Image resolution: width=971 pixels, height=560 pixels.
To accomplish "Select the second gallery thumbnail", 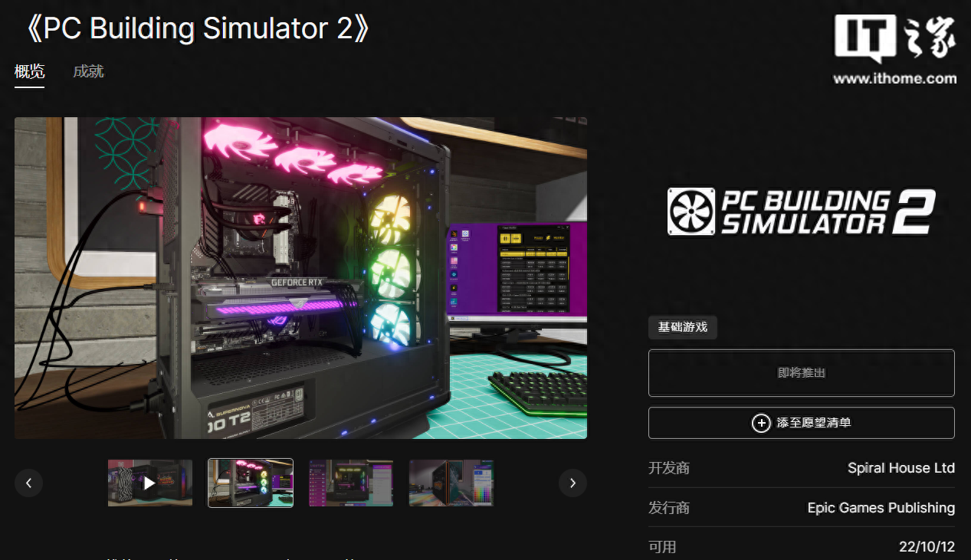I will [251, 483].
